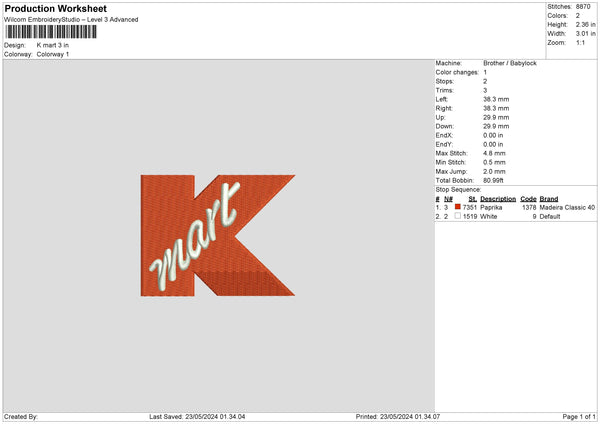Click the 'Brand' column header
Screen dimensions: 600x424
click(x=549, y=199)
